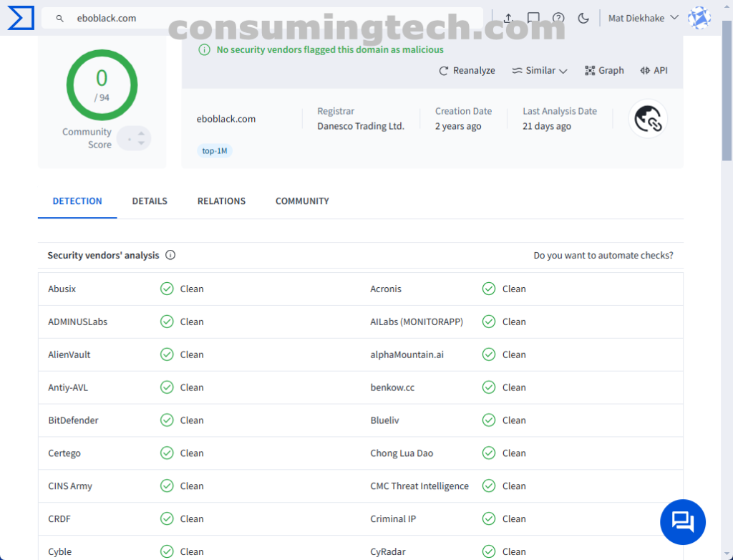Click the Criminal IP checkmark icon
Screen dimensions: 733x560
point(489,519)
